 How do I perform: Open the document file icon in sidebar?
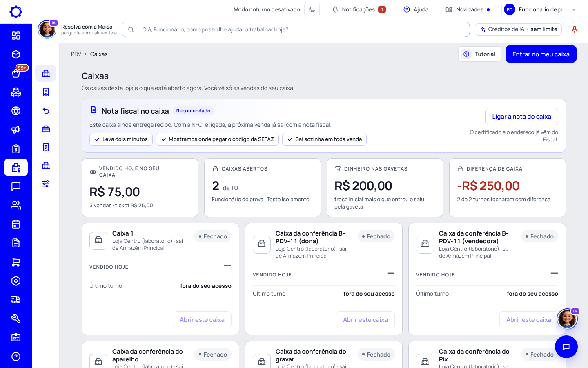pyautogui.click(x=16, y=243)
